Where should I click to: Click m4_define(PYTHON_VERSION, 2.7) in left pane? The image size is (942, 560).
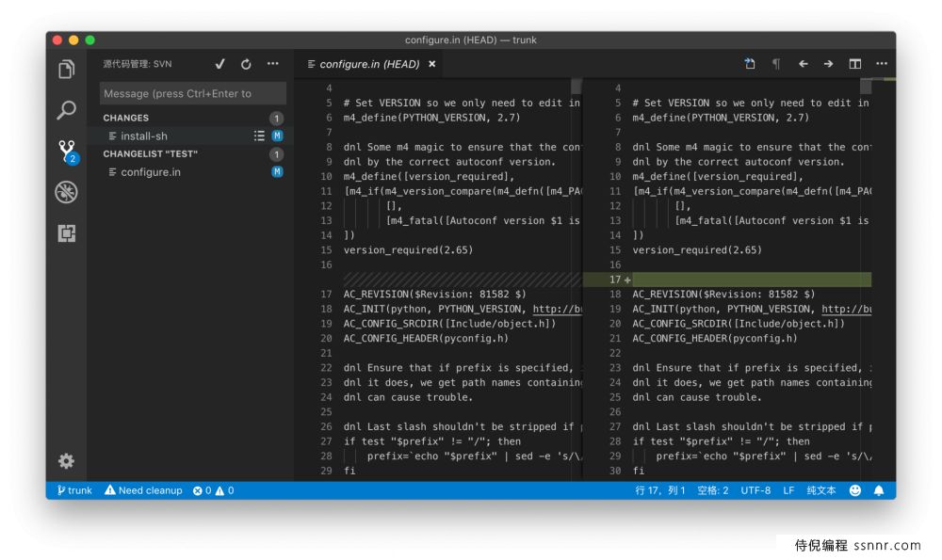click(432, 118)
